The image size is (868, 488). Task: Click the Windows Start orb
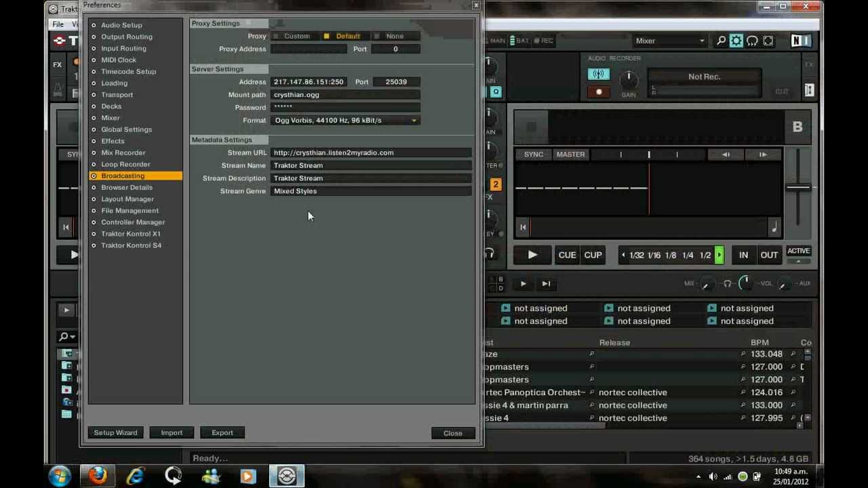pyautogui.click(x=60, y=476)
